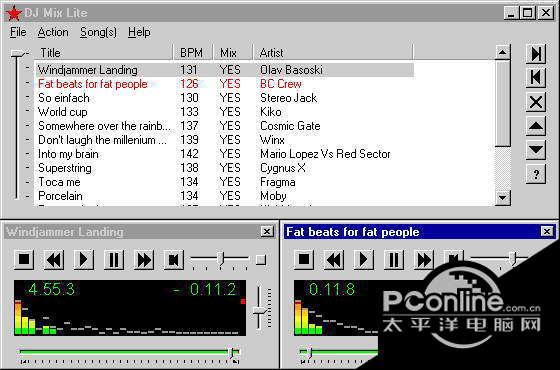
Task: Open the question mark help button
Action: (536, 174)
